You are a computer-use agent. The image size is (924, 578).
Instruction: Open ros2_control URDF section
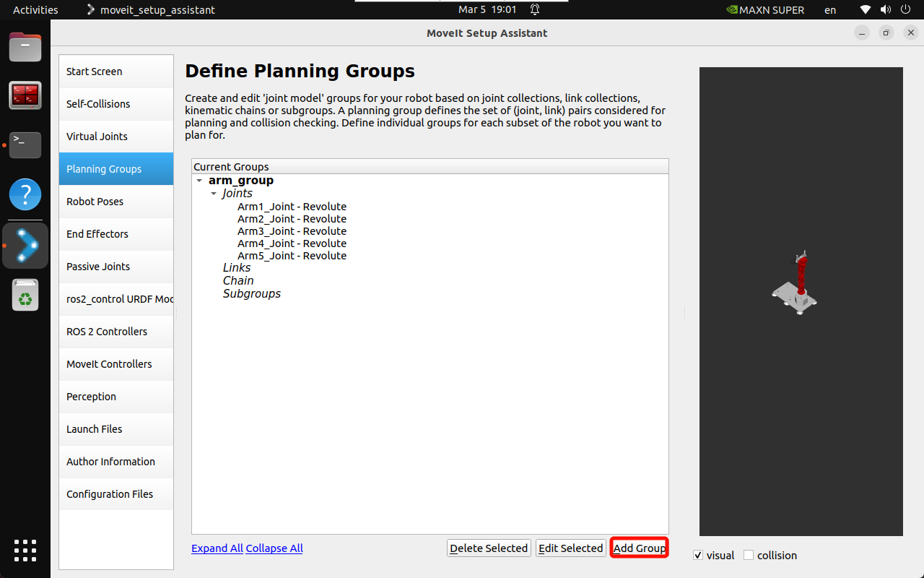[116, 299]
